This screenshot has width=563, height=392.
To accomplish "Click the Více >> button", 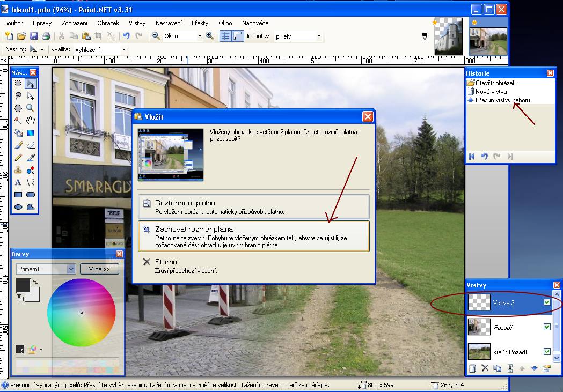I will pos(99,269).
